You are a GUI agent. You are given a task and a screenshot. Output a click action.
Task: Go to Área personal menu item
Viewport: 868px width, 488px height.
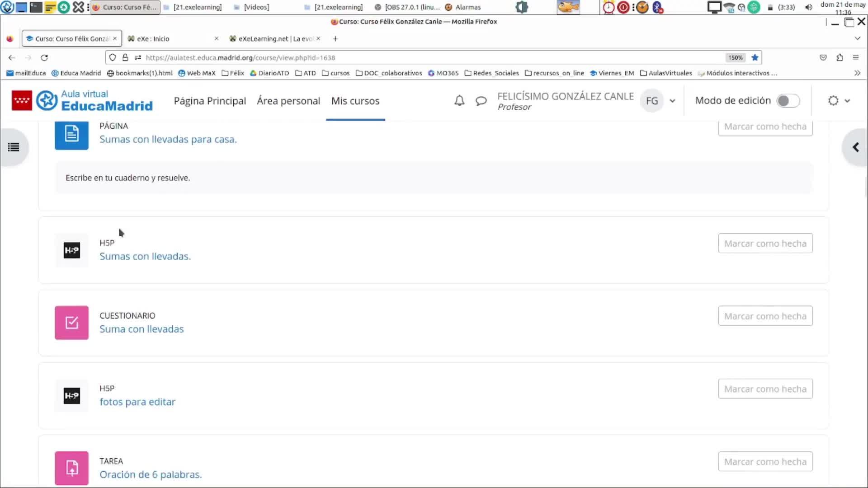coord(288,101)
